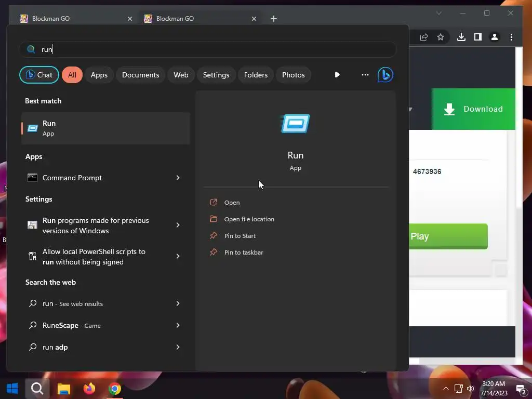Select Command Prompt result
This screenshot has width=532, height=399.
click(97, 178)
